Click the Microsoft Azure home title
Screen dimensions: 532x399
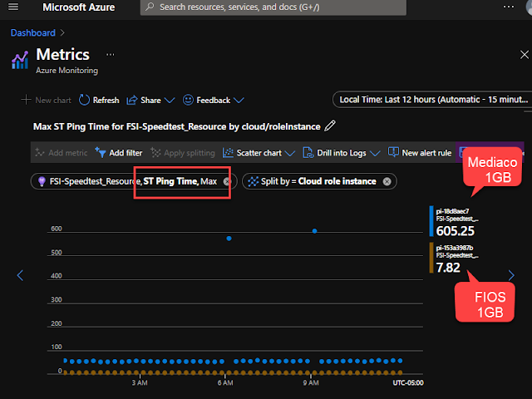pos(78,7)
